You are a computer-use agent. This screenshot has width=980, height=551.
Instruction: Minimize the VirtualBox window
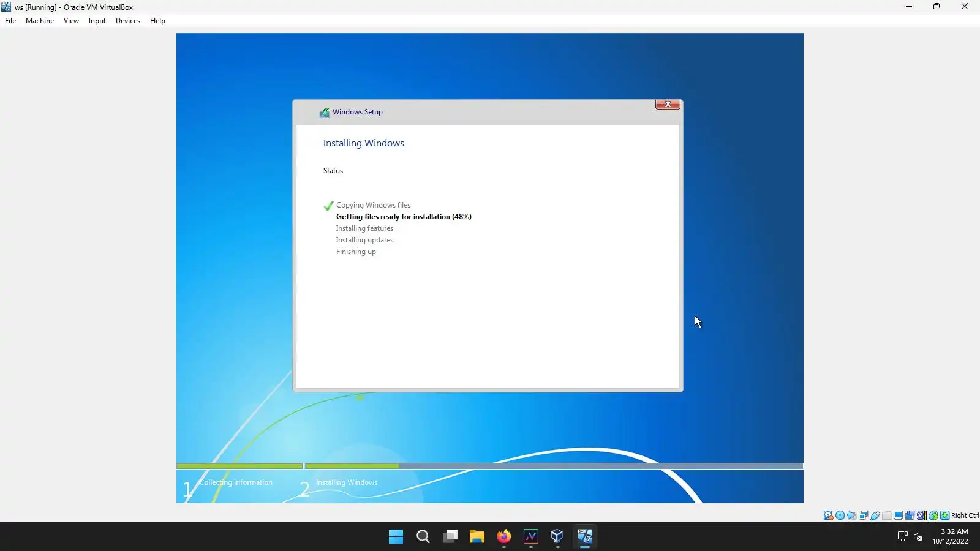(x=909, y=7)
